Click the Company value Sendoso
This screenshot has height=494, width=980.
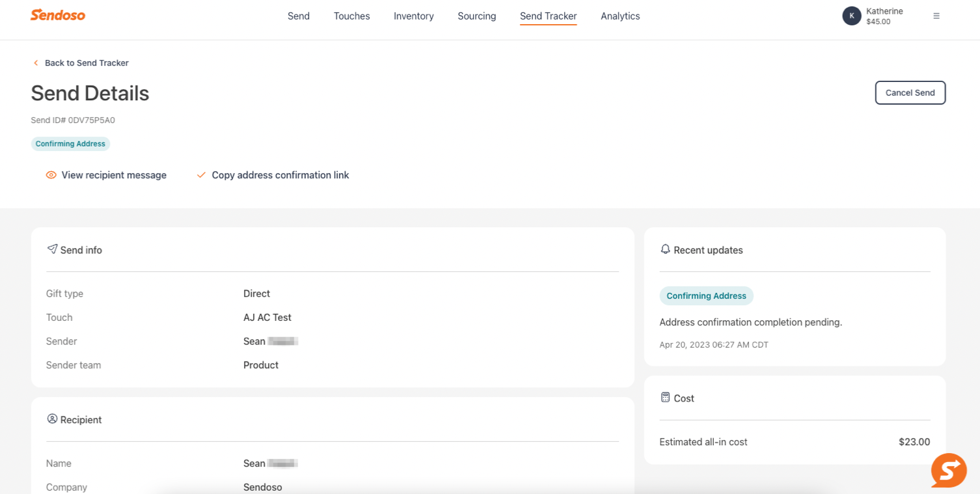coord(263,487)
